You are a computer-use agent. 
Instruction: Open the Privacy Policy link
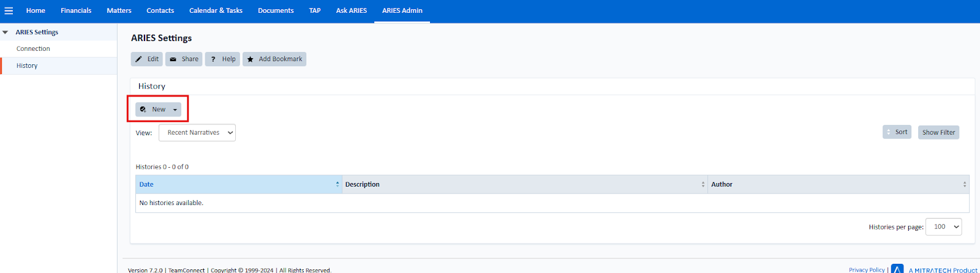[x=867, y=269]
